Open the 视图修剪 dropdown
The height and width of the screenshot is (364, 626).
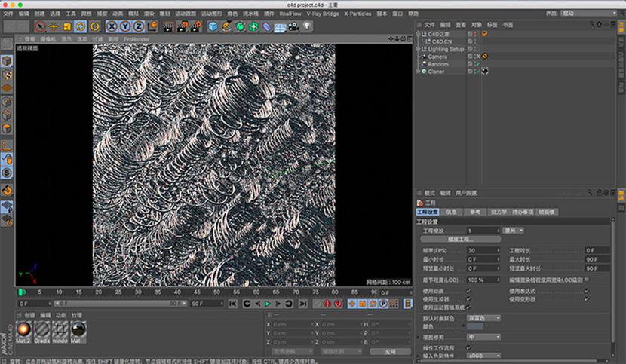(x=484, y=337)
